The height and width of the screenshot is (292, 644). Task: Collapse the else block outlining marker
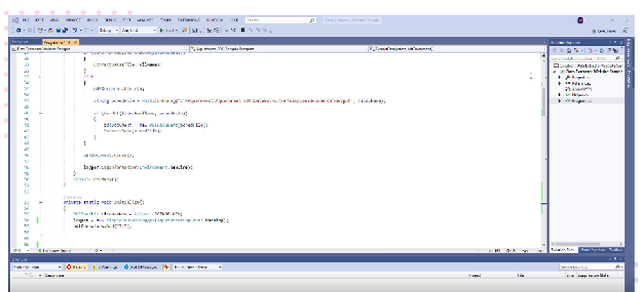pyautogui.click(x=40, y=77)
